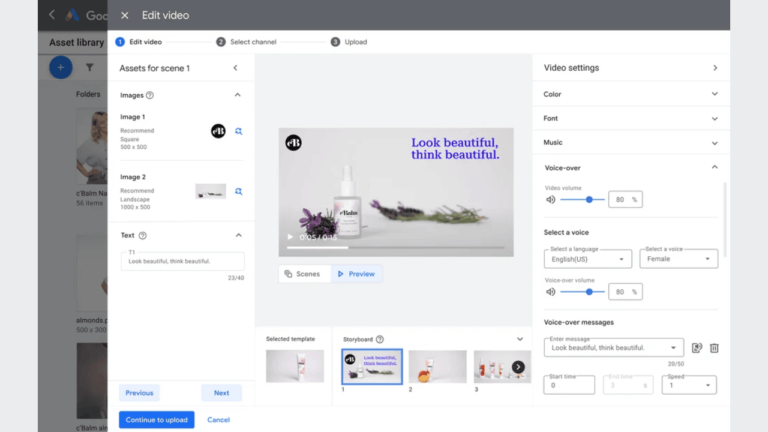Collapse the Assets for scene 1 panel

pos(235,68)
